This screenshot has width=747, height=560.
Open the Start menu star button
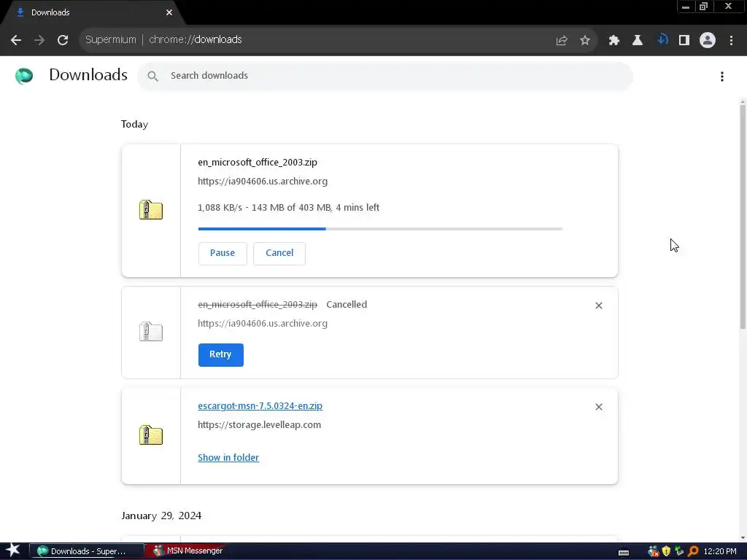pos(13,551)
